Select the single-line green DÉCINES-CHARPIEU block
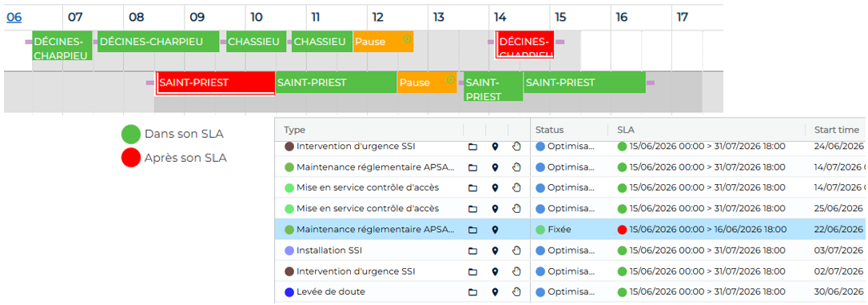The width and height of the screenshot is (868, 305). 158,42
